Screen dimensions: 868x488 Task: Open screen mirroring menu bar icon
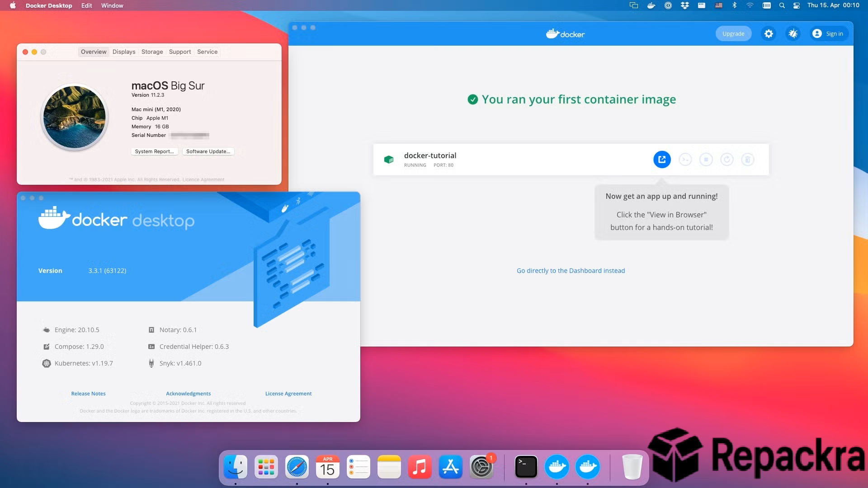click(x=633, y=5)
